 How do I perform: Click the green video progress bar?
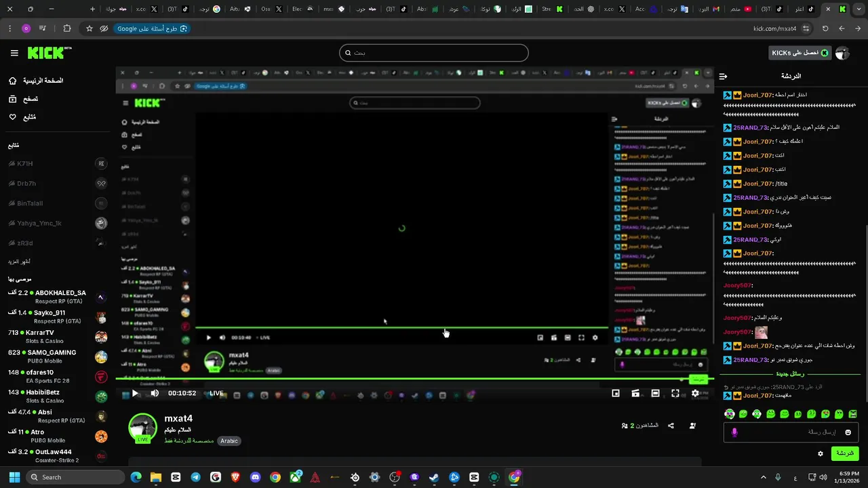pos(414,379)
